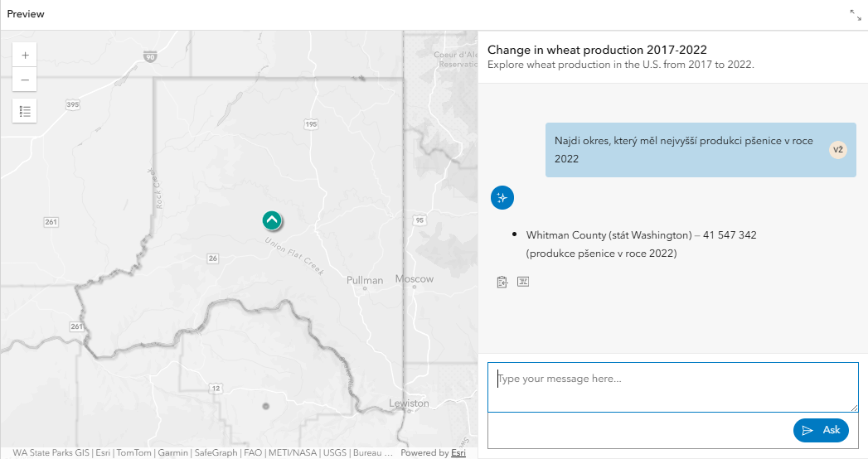Expand the preview to full screen
Image resolution: width=868 pixels, height=459 pixels.
856,15
